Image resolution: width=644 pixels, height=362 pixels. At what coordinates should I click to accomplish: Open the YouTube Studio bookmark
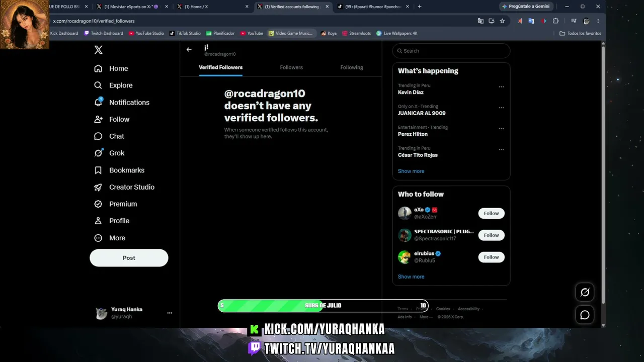pyautogui.click(x=146, y=33)
